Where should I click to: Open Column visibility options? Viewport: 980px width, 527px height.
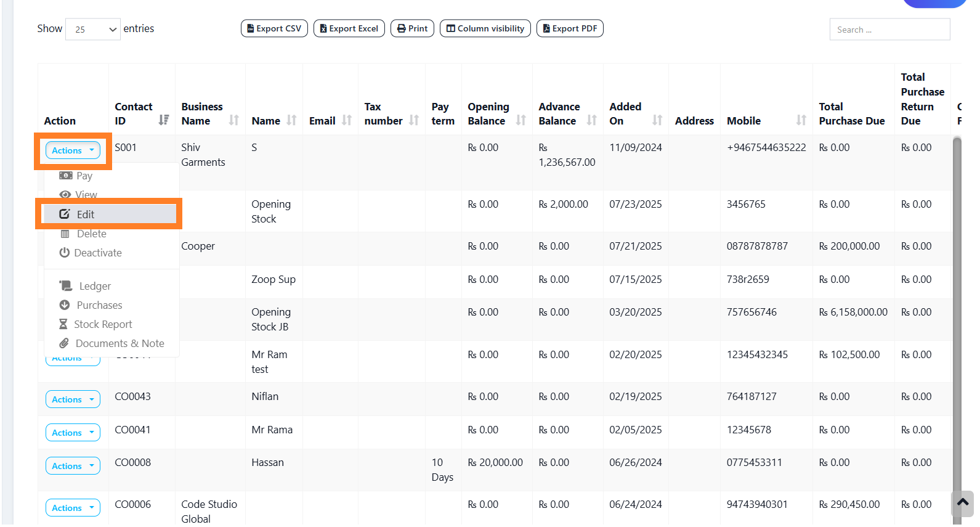point(485,28)
